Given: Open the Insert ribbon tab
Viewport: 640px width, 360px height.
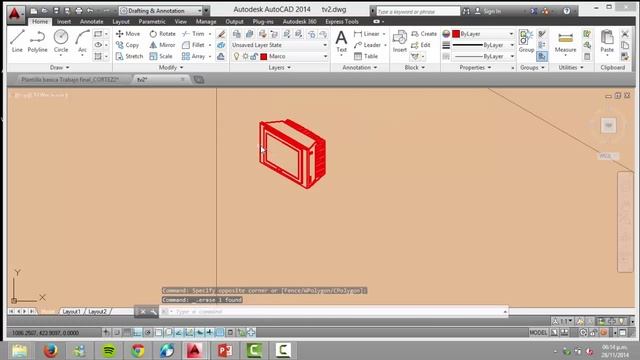Looking at the screenshot, I should click(x=64, y=22).
